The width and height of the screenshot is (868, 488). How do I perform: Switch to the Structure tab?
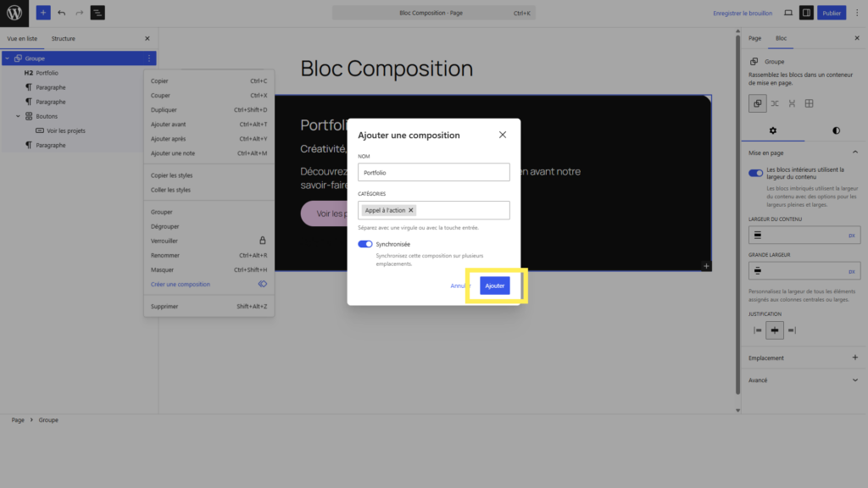tap(63, 39)
